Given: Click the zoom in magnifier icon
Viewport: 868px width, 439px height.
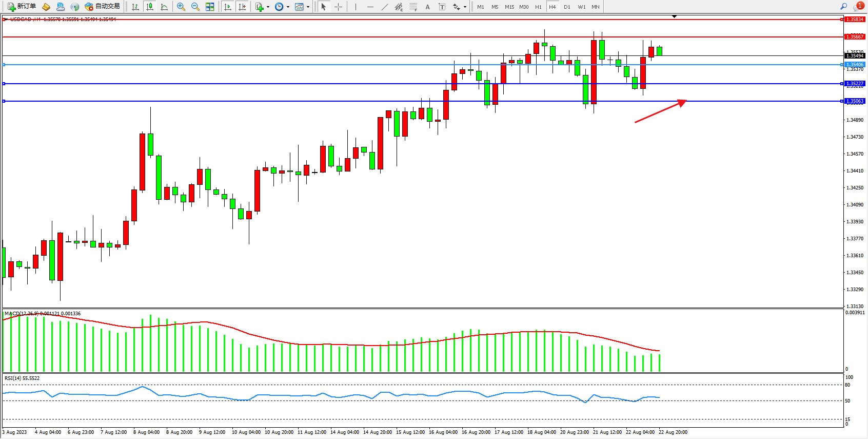Looking at the screenshot, I should pos(181,7).
